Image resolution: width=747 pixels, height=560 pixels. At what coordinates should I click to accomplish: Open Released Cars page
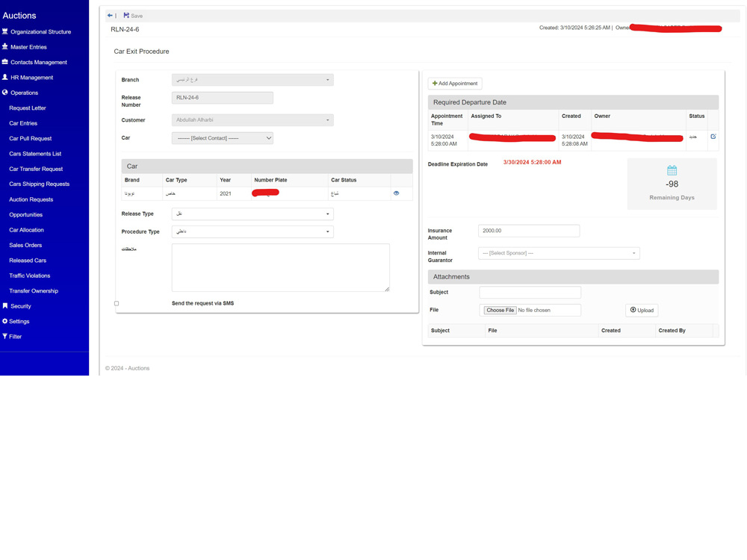pos(28,261)
